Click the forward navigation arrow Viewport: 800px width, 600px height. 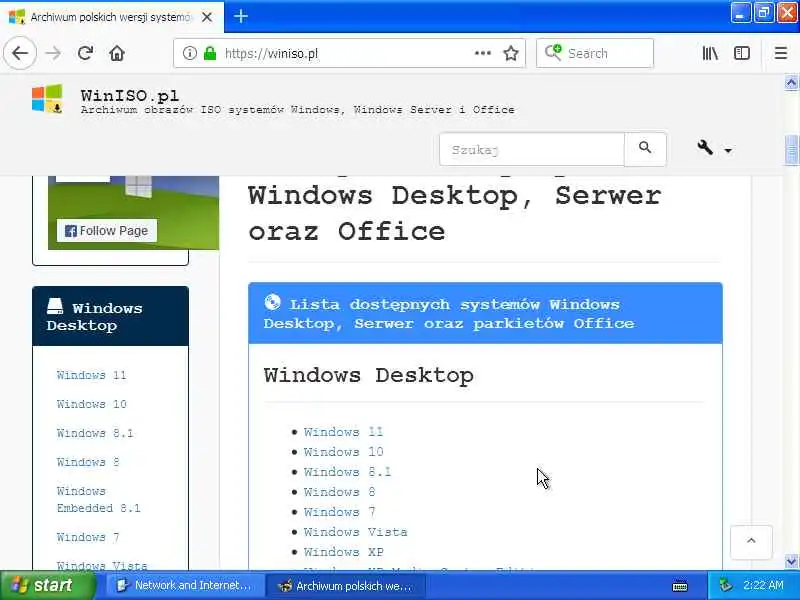click(x=53, y=53)
